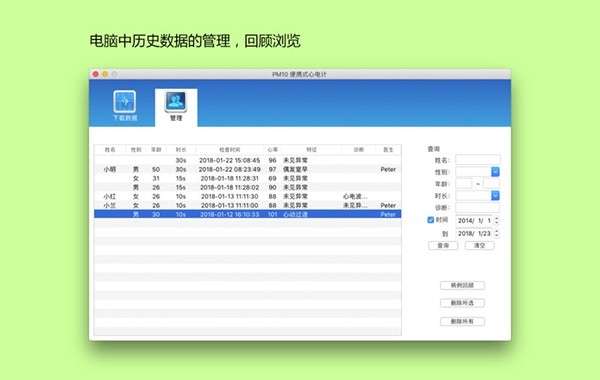Screen dimensions: 600x380
Task: Select the 小红 record from 11:11:30
Action: tap(248, 196)
